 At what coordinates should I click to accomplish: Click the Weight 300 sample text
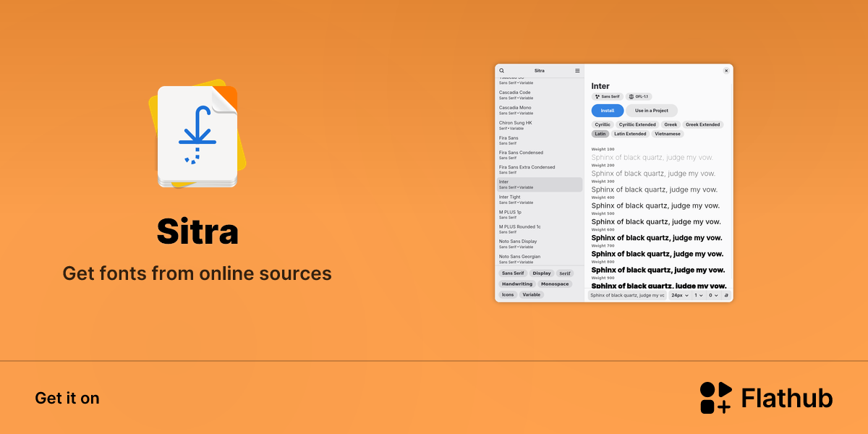coord(655,190)
